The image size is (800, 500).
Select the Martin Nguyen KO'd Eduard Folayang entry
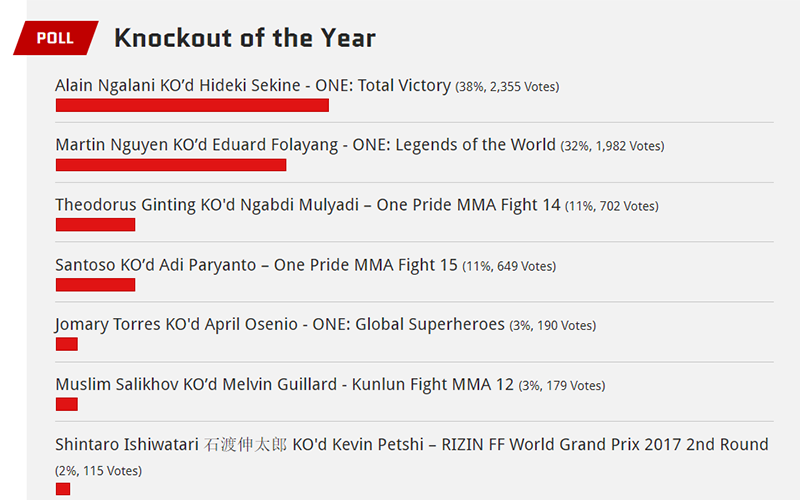click(305, 145)
